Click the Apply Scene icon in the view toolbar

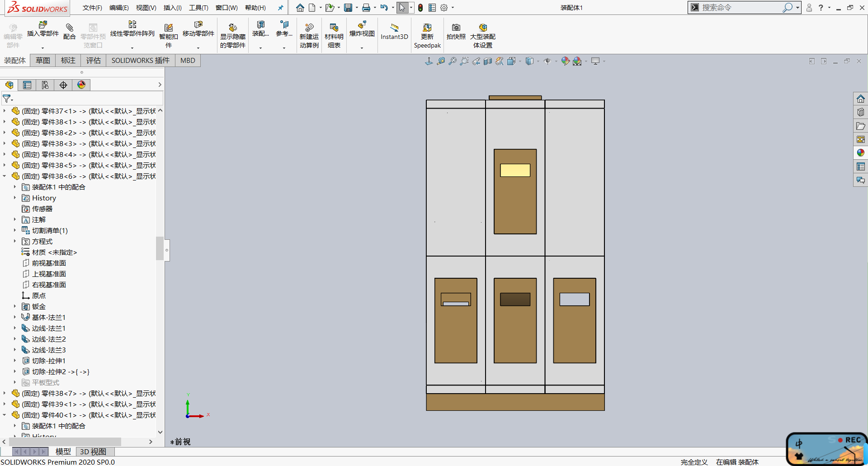(x=577, y=61)
